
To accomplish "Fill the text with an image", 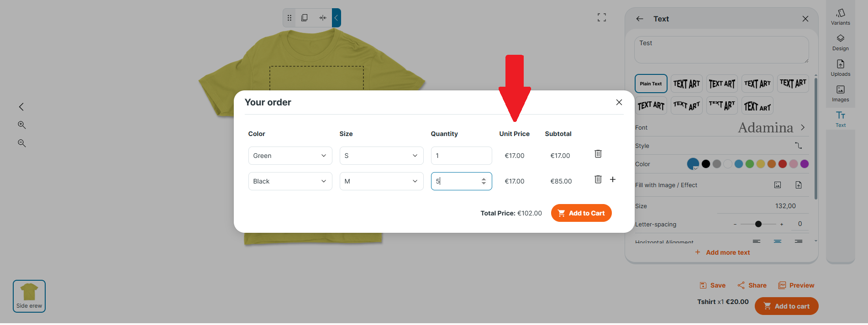I will [778, 185].
